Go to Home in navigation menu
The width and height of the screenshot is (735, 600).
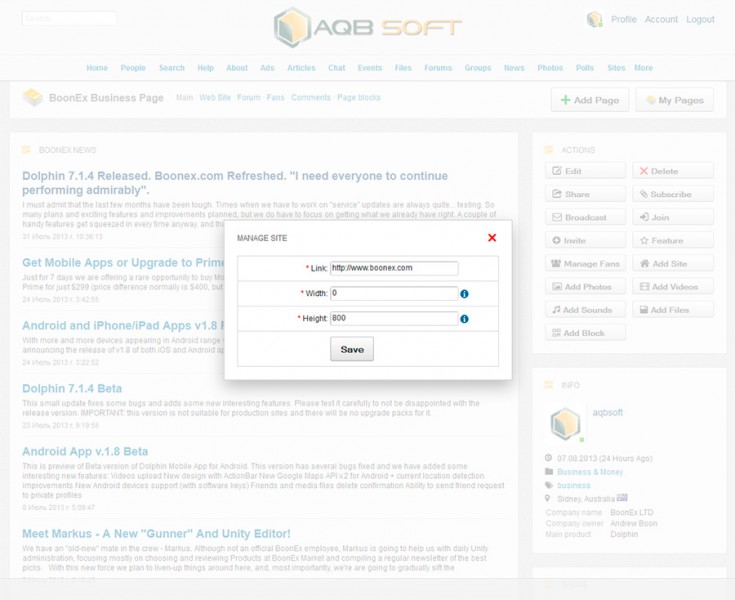pyautogui.click(x=97, y=68)
